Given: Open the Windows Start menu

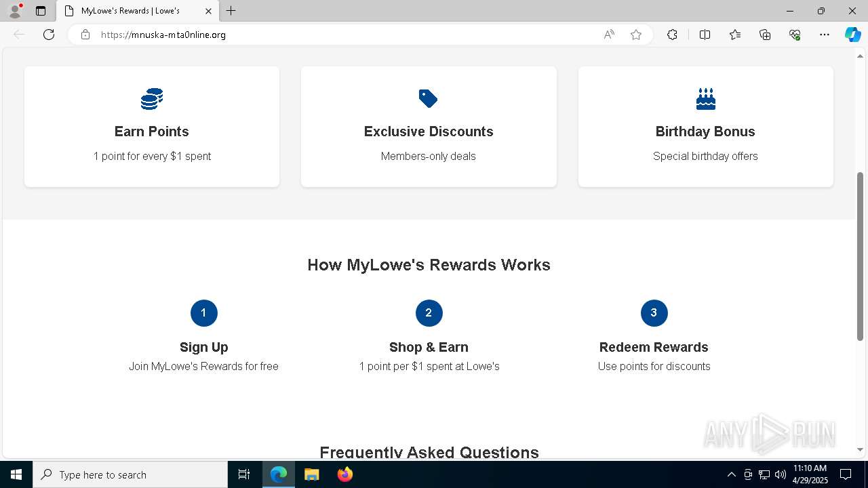Looking at the screenshot, I should point(16,474).
